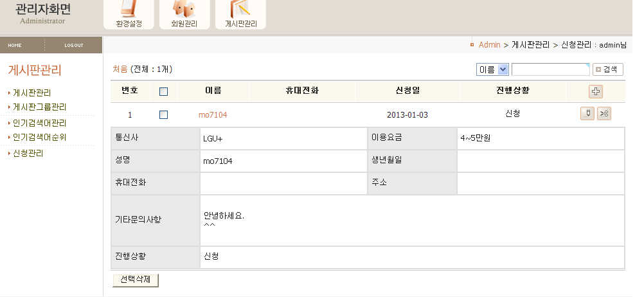
Task: Click the 관리자화면 Administrator logo
Action: tap(42, 14)
